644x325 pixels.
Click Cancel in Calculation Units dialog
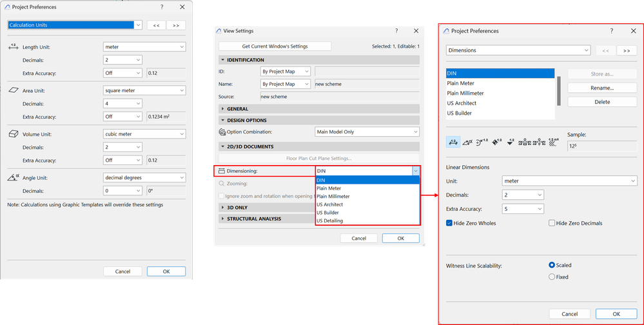pos(122,271)
